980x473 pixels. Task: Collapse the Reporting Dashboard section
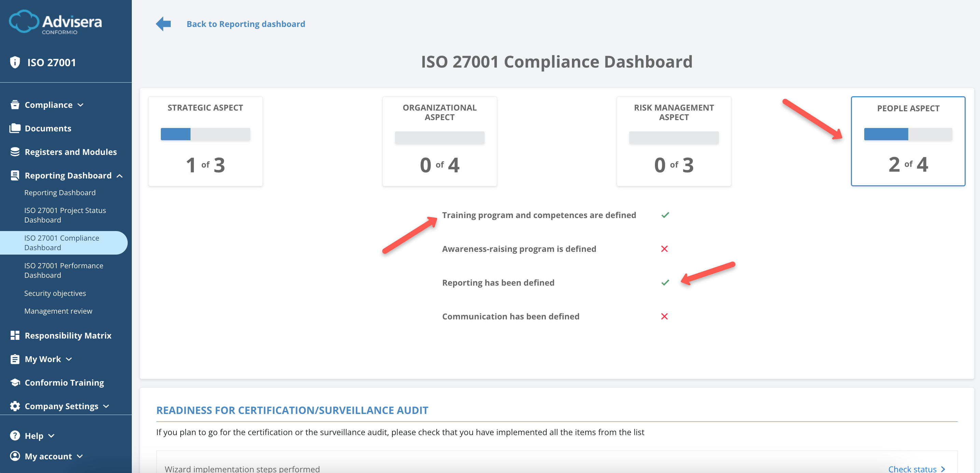120,176
